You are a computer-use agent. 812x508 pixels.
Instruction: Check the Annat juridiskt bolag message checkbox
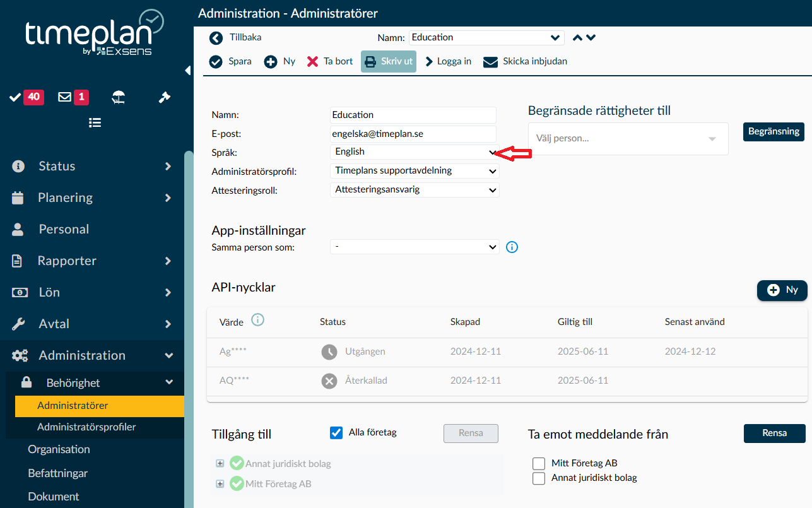(539, 478)
